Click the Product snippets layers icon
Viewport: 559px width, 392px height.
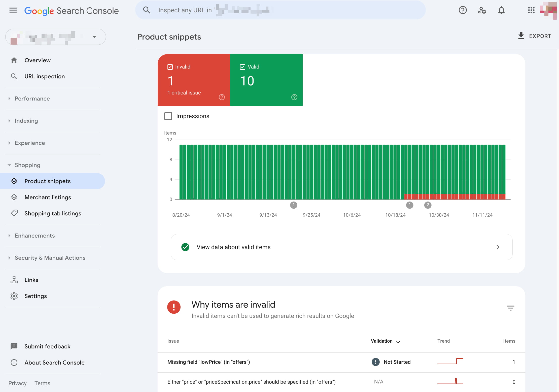14,181
